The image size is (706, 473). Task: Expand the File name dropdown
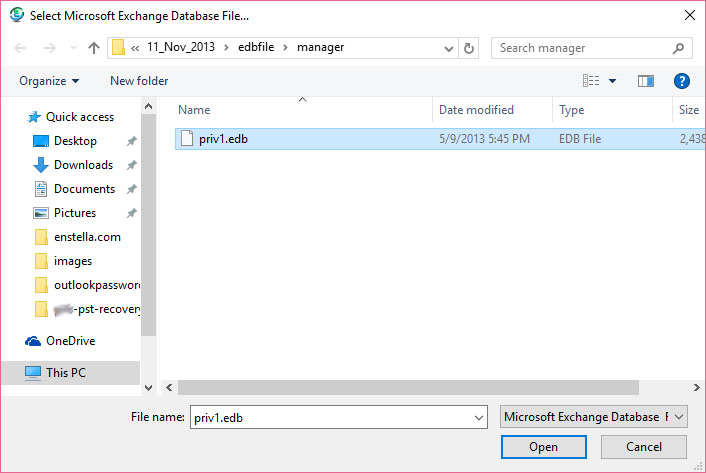[479, 418]
